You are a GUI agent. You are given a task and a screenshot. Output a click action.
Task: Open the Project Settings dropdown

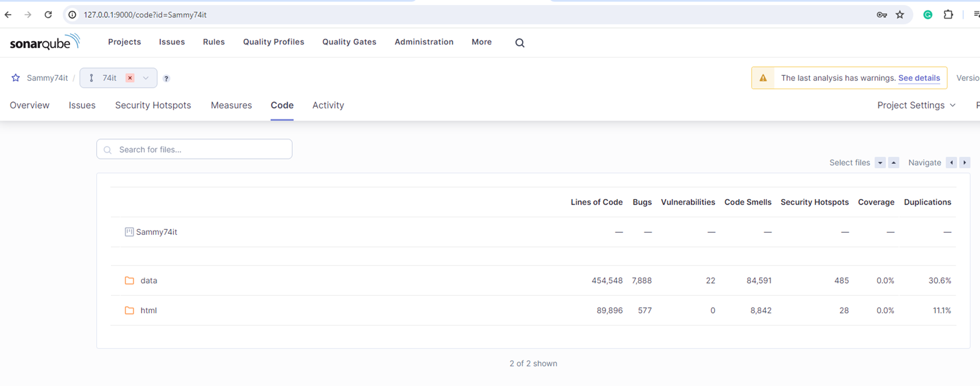pyautogui.click(x=916, y=105)
